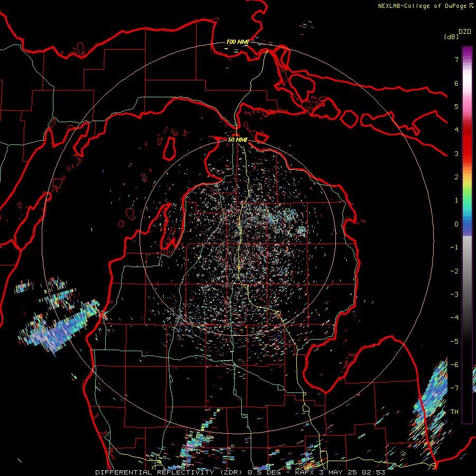Select the 50 NMI range ring label
Viewport: 476px width, 476px height.
[x=237, y=140]
